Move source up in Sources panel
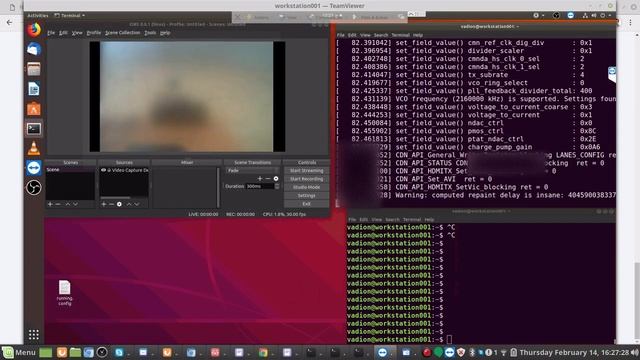Image resolution: width=640 pixels, height=360 pixels. pos(129,204)
